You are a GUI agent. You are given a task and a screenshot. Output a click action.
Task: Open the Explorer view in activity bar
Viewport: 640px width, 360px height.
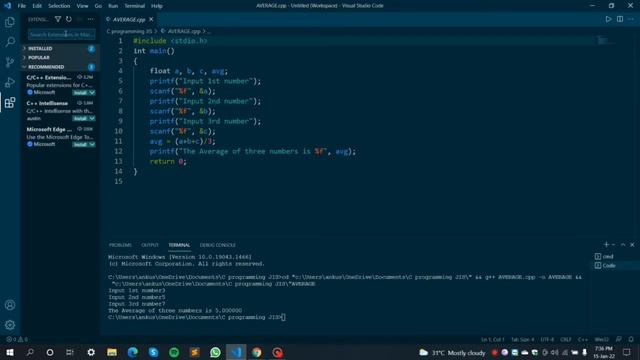(10, 22)
